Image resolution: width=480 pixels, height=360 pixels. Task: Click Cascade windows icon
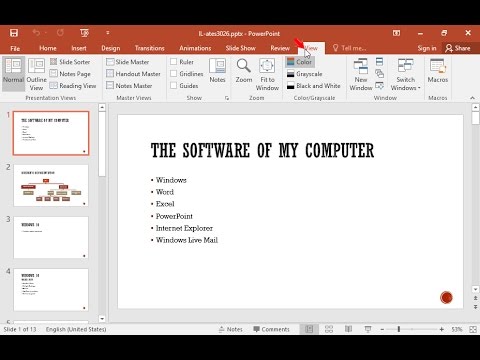tap(379, 74)
